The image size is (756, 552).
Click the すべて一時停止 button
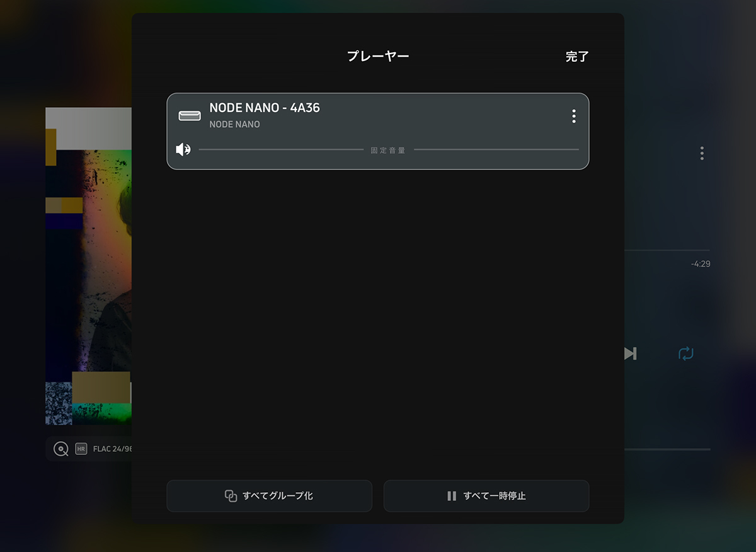(486, 496)
